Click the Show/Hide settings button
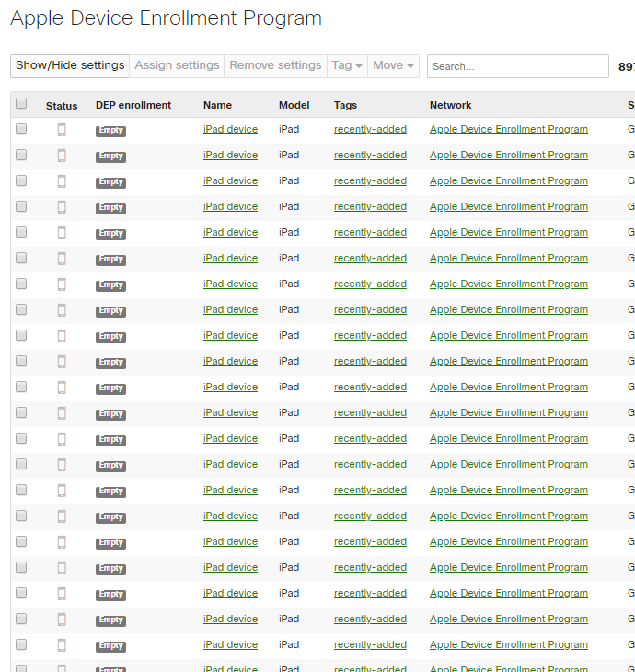The width and height of the screenshot is (635, 672). pyautogui.click(x=70, y=66)
